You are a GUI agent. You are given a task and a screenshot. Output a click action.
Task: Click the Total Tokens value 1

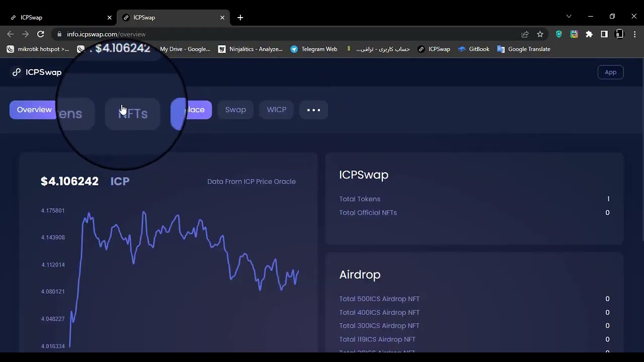(608, 199)
